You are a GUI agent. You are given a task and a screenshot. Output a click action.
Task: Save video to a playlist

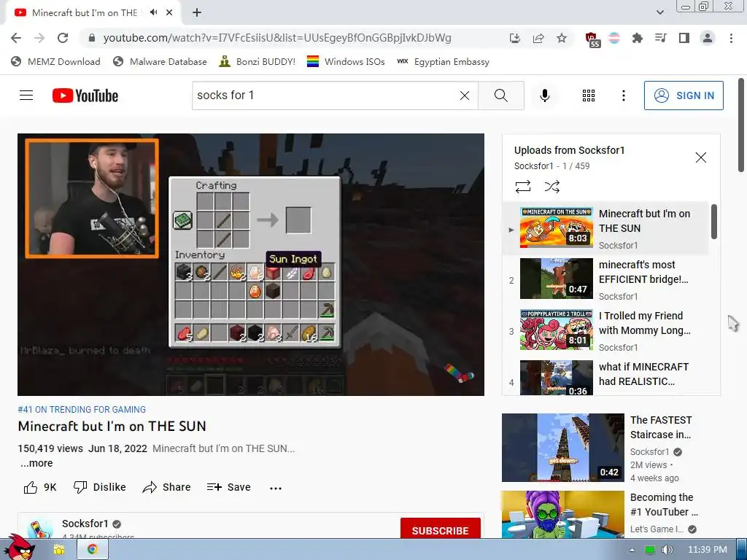[x=228, y=487]
